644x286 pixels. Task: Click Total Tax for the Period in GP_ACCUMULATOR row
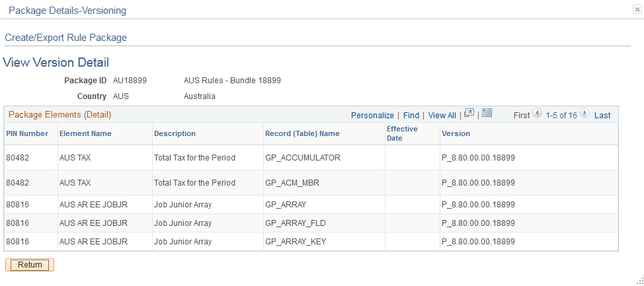tap(194, 158)
